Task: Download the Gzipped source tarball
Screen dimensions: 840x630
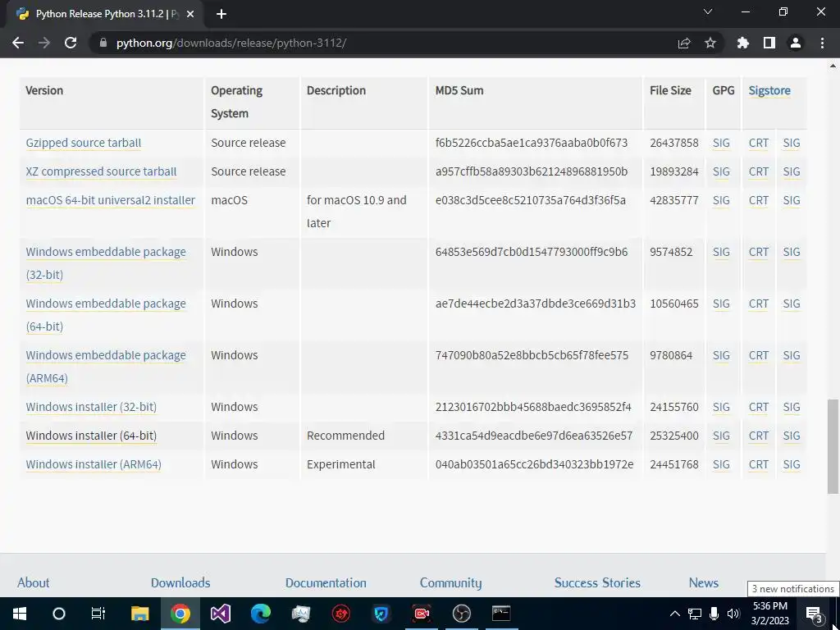Action: coord(84,143)
